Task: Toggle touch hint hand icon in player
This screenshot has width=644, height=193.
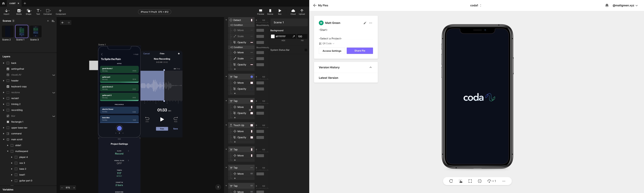Action: (x=460, y=181)
